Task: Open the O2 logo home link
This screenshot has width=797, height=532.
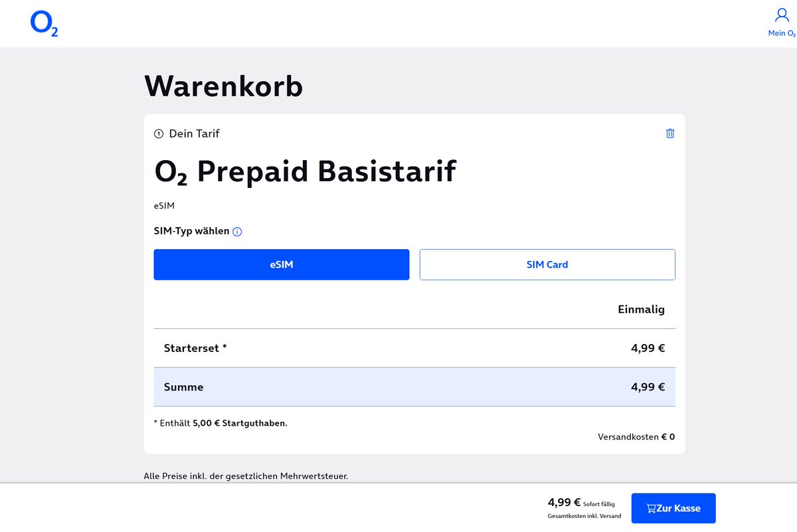Action: [x=44, y=23]
